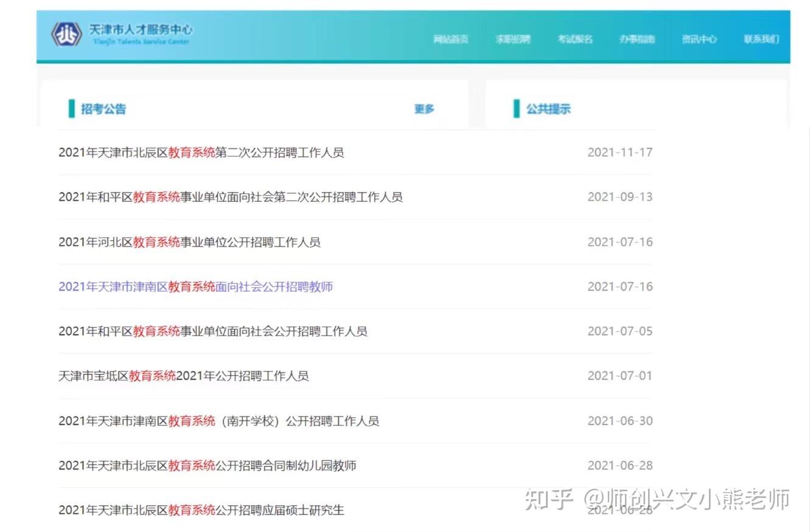This screenshot has width=810, height=532.
Task: Open the 联系我们 navigation menu item
Action: [761, 39]
